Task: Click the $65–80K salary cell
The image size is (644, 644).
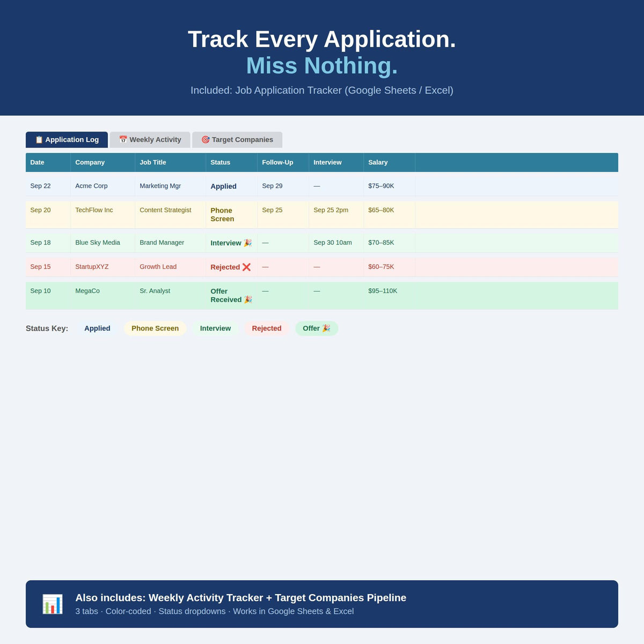Action: point(390,215)
